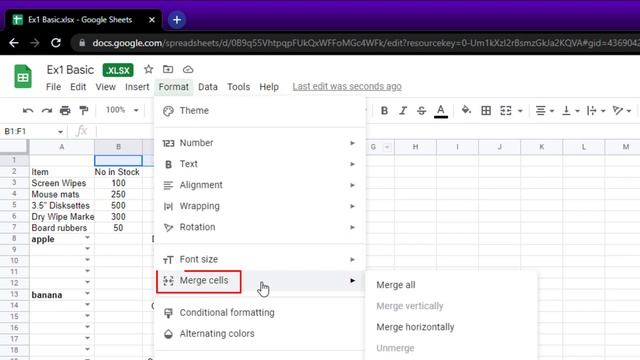Click cell containing 'Board rubbers'
Screen dimensions: 640x360
pos(62,228)
